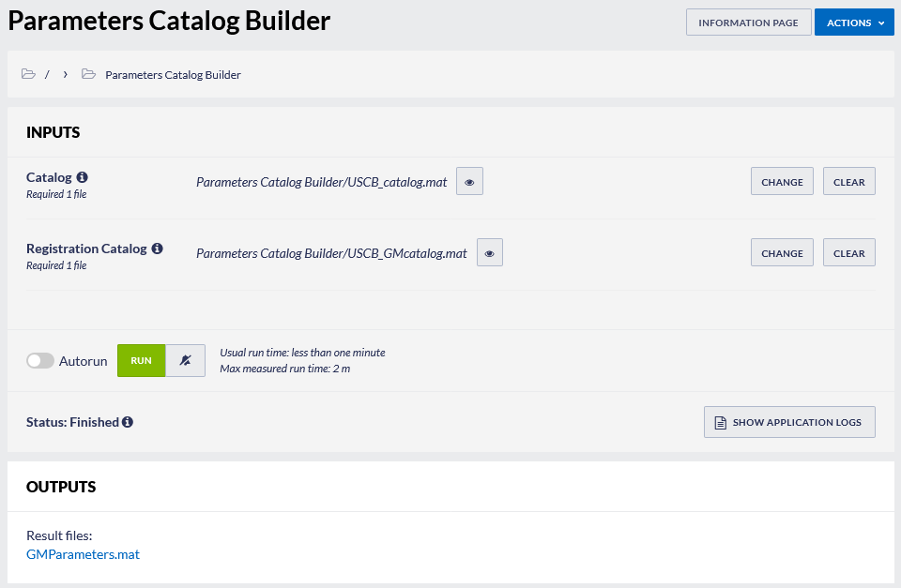Image resolution: width=901 pixels, height=588 pixels.
Task: Open the INFORMATION PAGE
Action: pyautogui.click(x=748, y=23)
